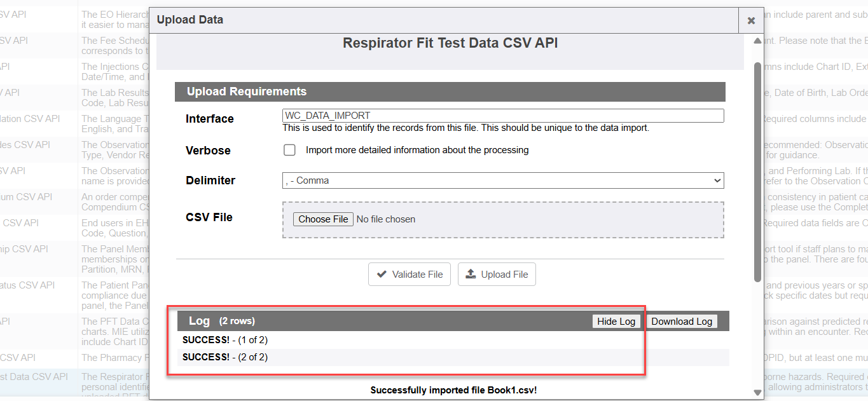The image size is (868, 401).
Task: Open the Delimiter dropdown
Action: tap(503, 180)
